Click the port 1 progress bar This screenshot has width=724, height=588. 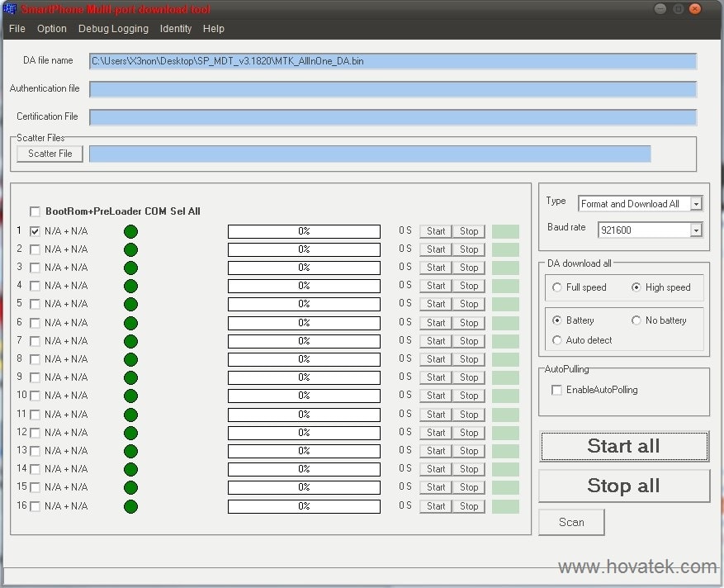[x=304, y=231]
